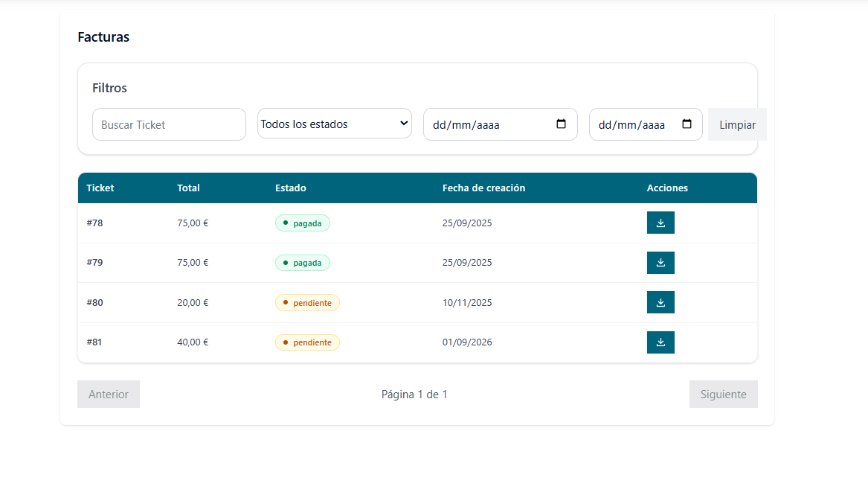Click the 20,00 € total amount
This screenshot has width=868, height=495.
click(x=193, y=303)
